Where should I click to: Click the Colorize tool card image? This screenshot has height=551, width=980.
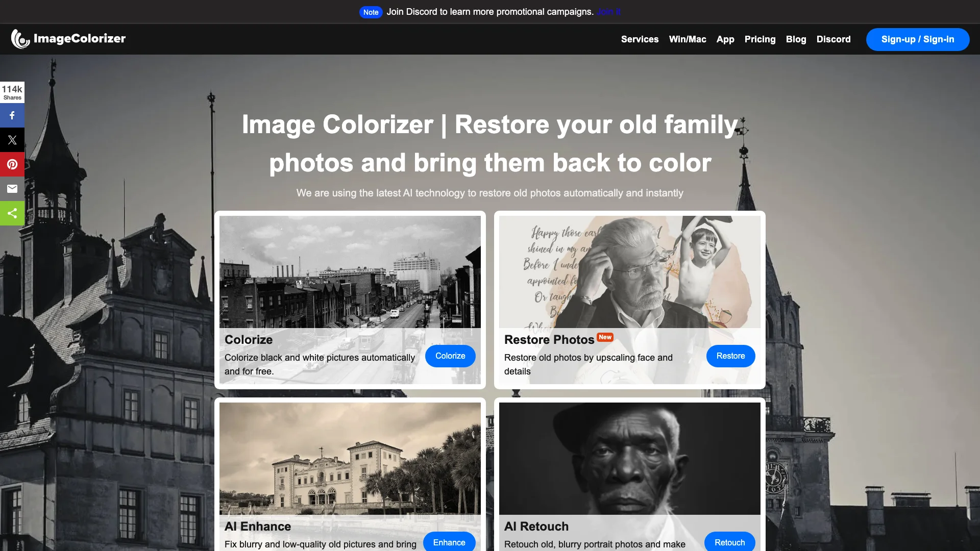click(350, 271)
